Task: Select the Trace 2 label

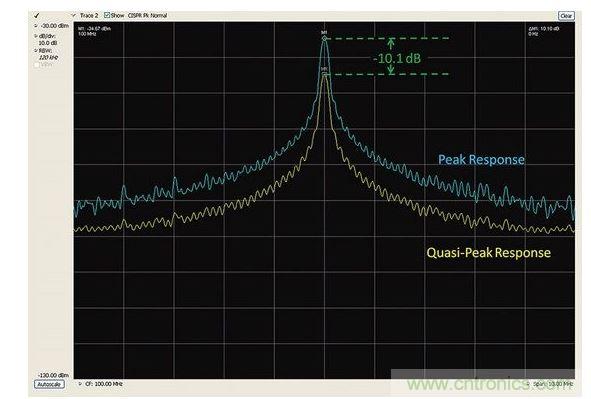Action: (89, 15)
